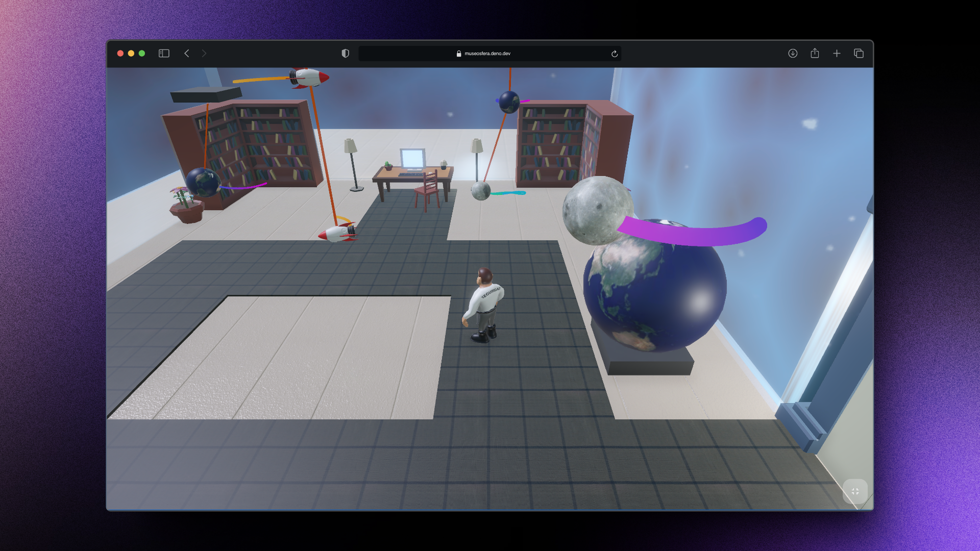980x551 pixels.
Task: Toggle the Safari sidebar panel
Action: [x=164, y=54]
